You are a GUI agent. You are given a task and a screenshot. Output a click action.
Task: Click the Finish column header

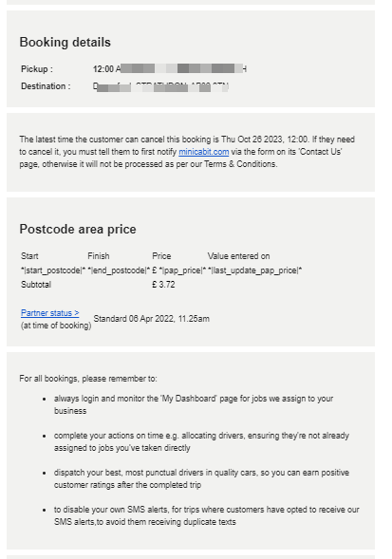[99, 256]
